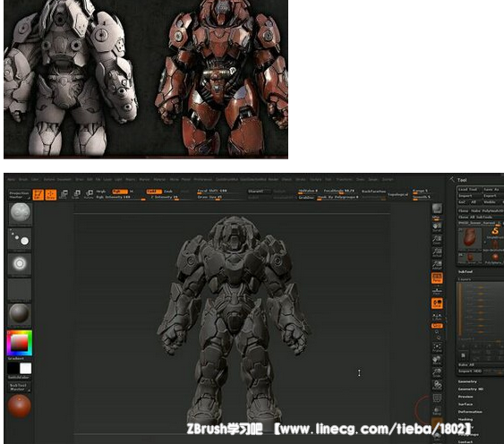Open the stroke type dots picker
The width and height of the screenshot is (504, 444).
click(x=20, y=238)
